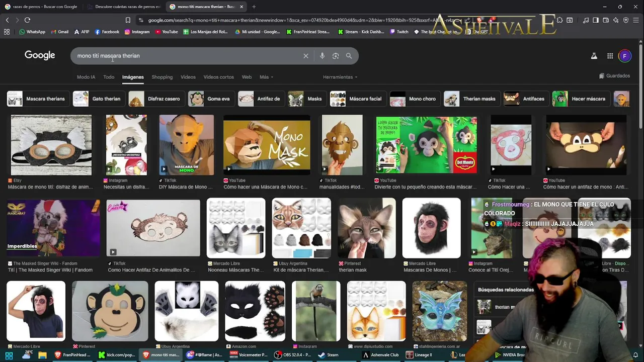
Task: Open Del Monte green monkey mask thumbnail
Action: pos(426,145)
